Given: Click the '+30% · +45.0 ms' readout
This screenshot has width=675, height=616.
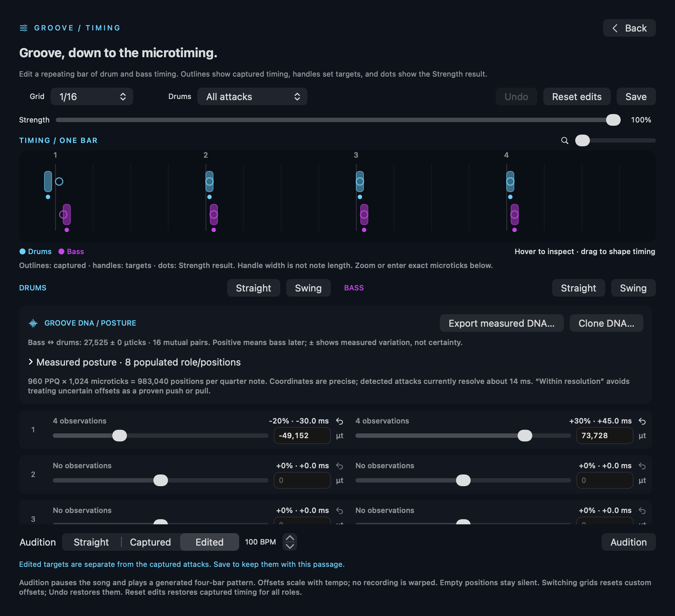Looking at the screenshot, I should click(x=601, y=421).
